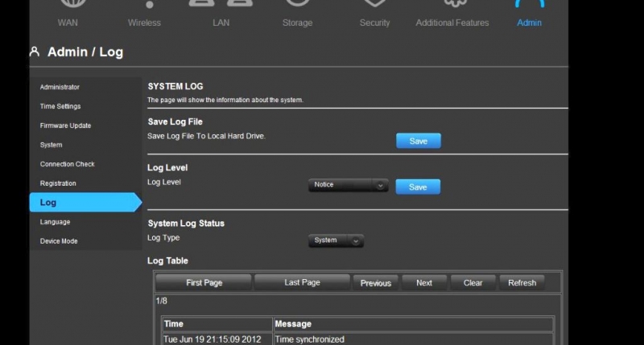Open the WAN section
This screenshot has width=644, height=345.
click(x=68, y=23)
